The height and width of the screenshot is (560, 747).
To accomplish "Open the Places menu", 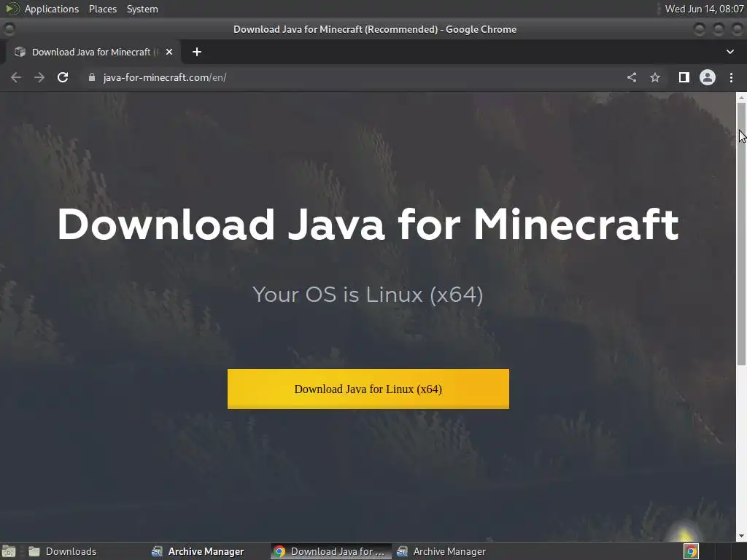I will tap(102, 9).
